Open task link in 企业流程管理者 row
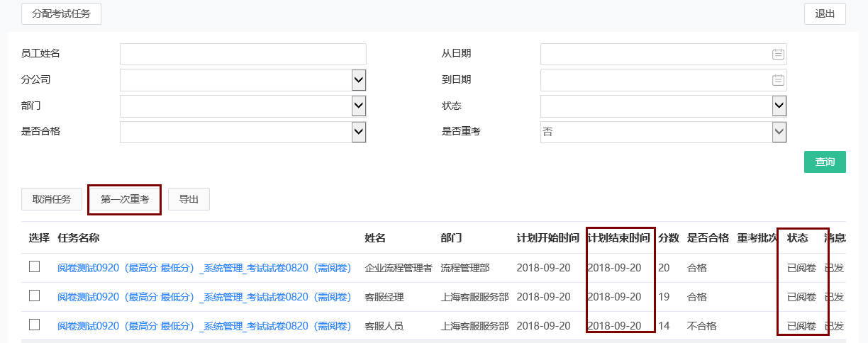The height and width of the screenshot is (343, 868). pyautogui.click(x=204, y=268)
